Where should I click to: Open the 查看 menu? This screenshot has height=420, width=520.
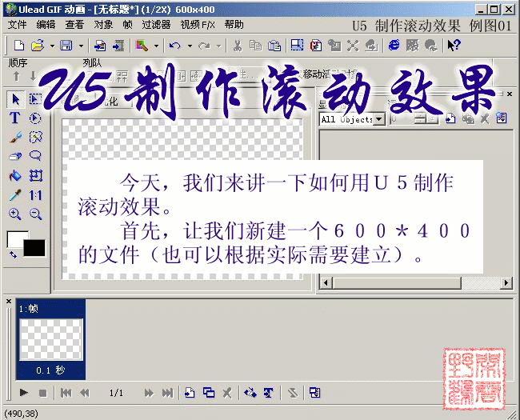click(74, 25)
